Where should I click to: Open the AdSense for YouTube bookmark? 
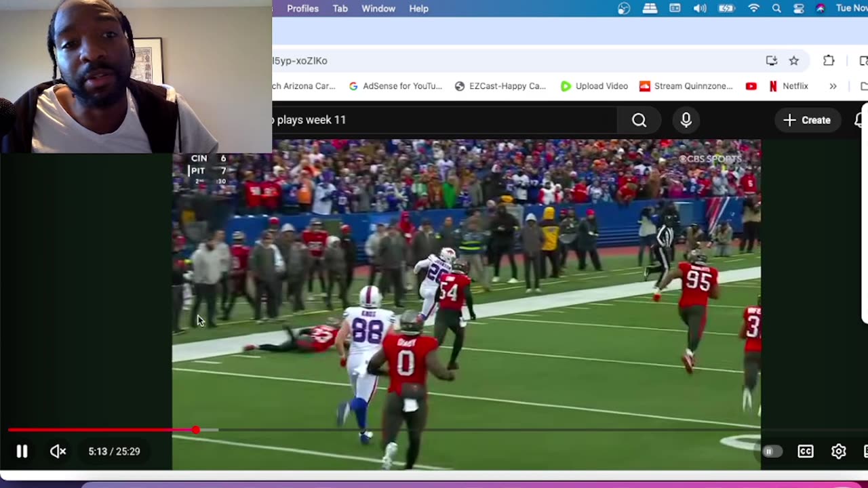point(395,86)
